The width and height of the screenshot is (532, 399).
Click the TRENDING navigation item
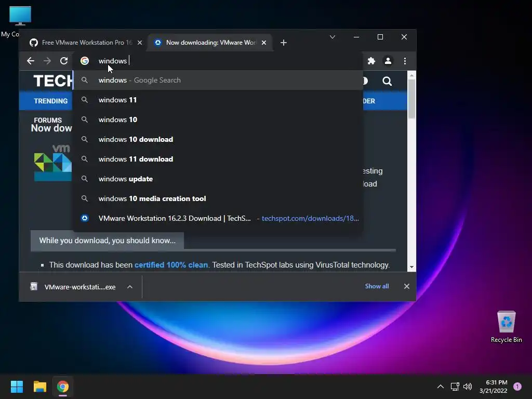pyautogui.click(x=50, y=101)
